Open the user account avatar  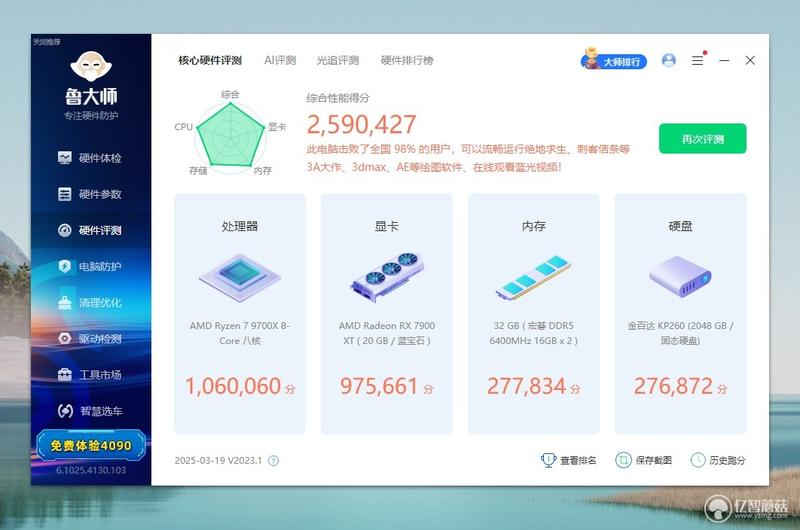[x=669, y=61]
